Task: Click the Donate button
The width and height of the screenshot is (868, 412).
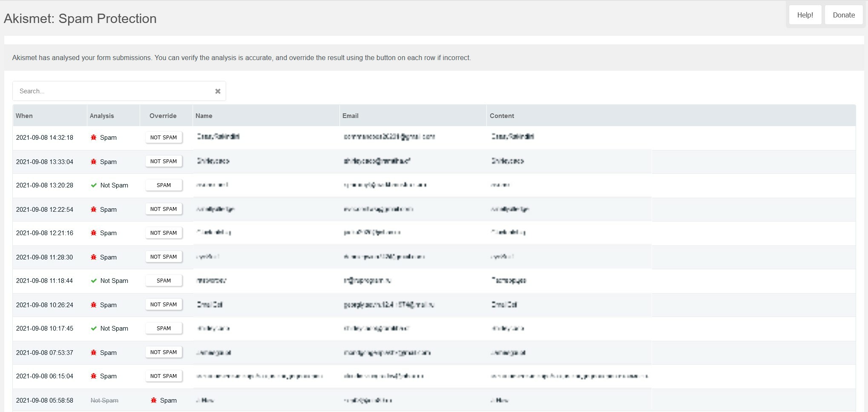Action: click(x=844, y=15)
